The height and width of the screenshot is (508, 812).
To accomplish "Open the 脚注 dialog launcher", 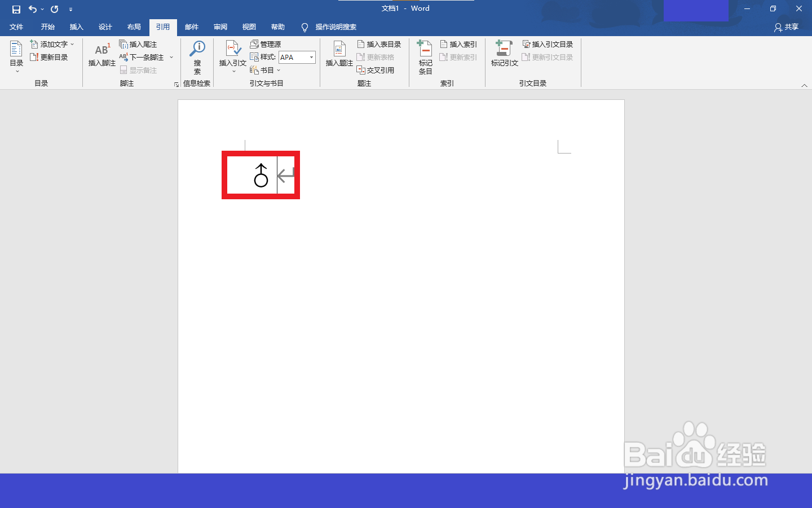I will tap(176, 84).
